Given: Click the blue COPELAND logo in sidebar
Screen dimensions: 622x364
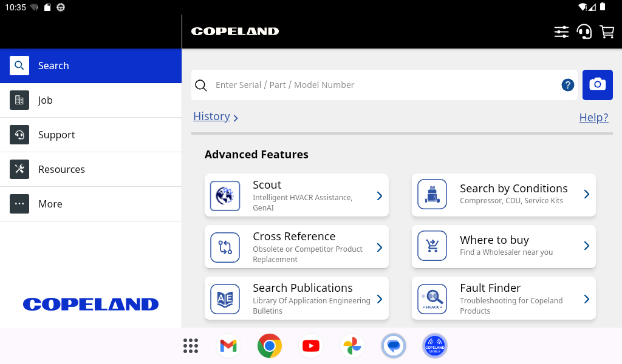Looking at the screenshot, I should tap(91, 304).
